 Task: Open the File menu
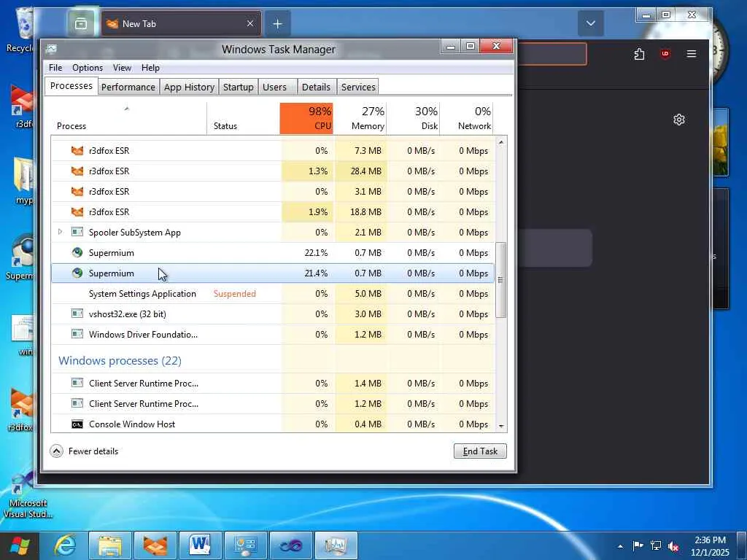coord(55,68)
